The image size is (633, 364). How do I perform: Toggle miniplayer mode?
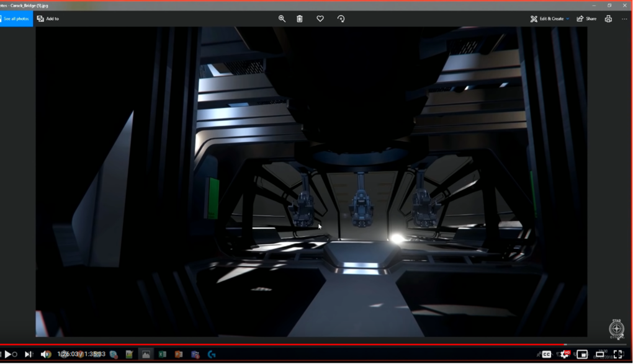click(x=582, y=354)
